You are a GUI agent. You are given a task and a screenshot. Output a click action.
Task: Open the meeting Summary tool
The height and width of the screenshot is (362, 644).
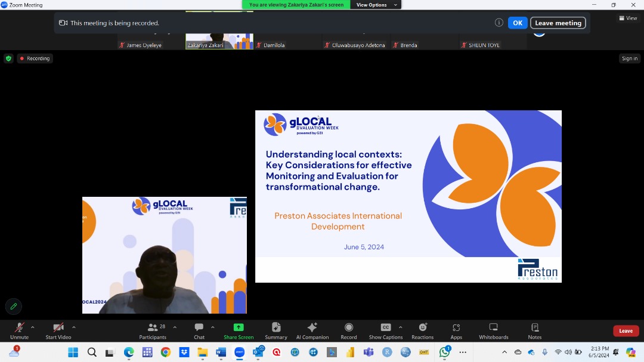[x=276, y=331]
